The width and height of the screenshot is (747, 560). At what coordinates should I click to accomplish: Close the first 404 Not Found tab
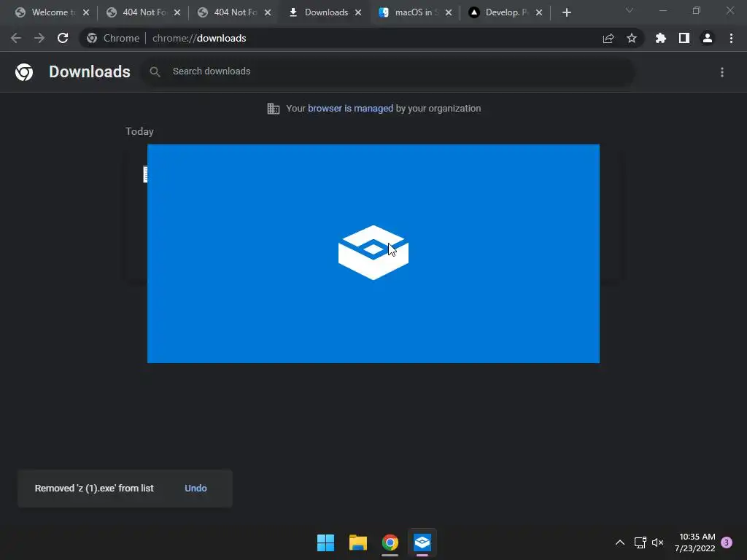coord(177,12)
